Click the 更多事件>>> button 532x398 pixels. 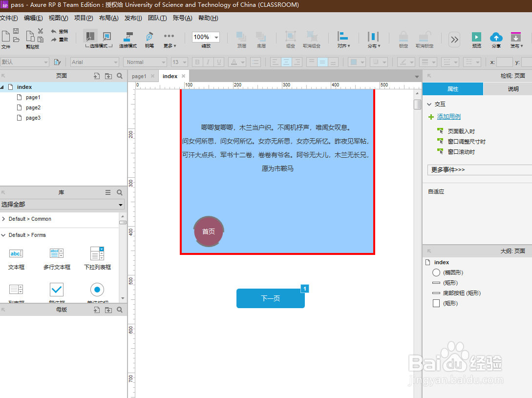coord(479,169)
